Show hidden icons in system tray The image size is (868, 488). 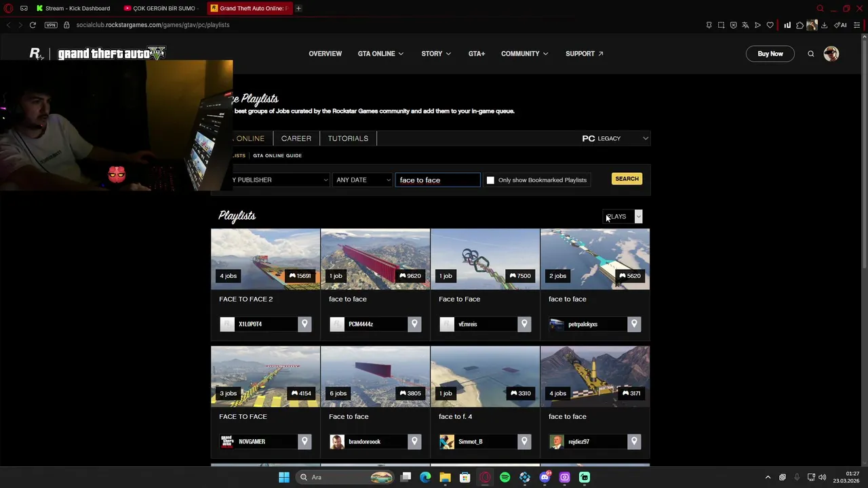[x=768, y=477]
